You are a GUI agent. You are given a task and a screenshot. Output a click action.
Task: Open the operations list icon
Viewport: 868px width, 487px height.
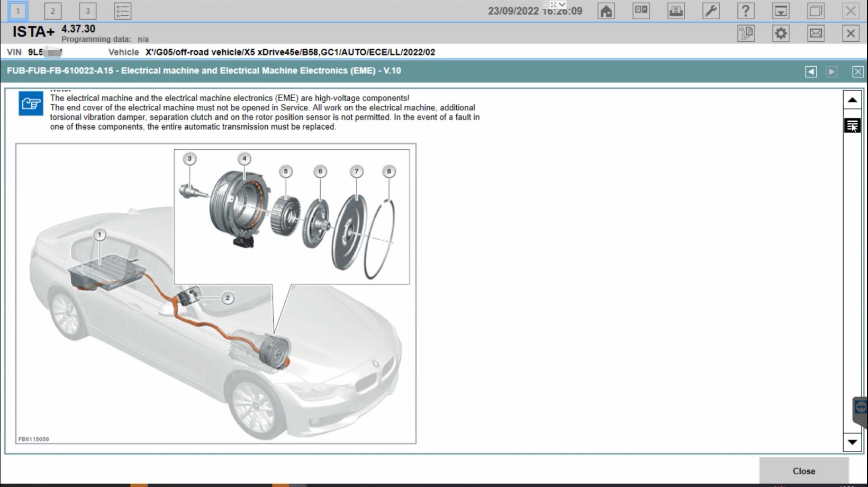(x=123, y=11)
